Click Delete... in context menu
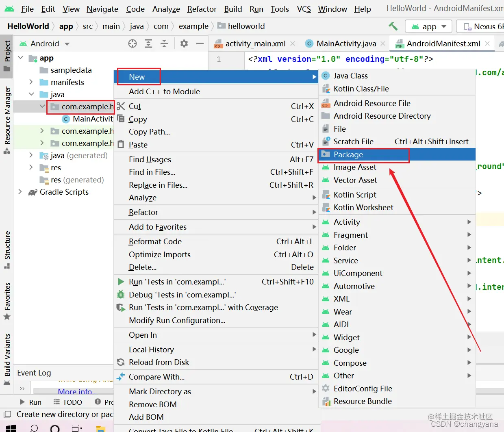504x432 pixels. coord(215,267)
